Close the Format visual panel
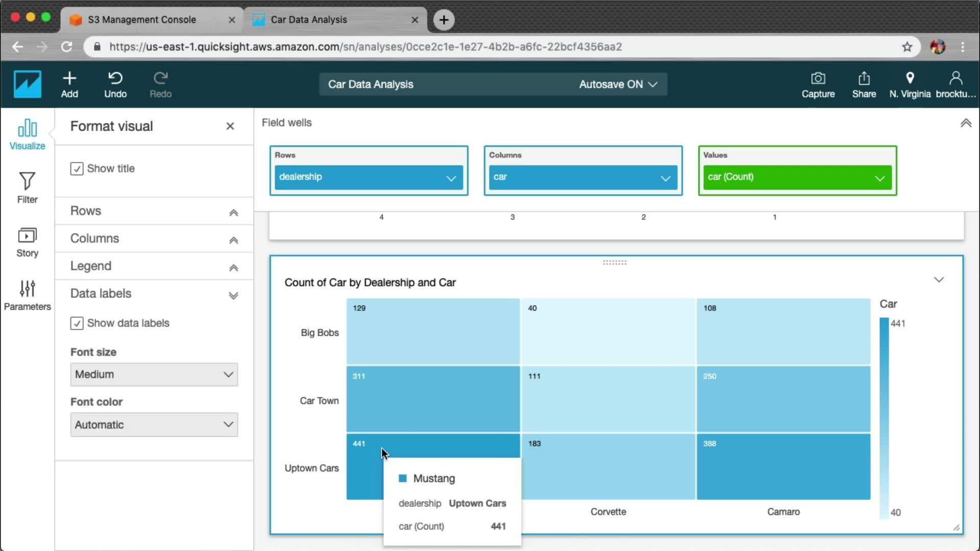The height and width of the screenshot is (551, 980). tap(230, 126)
